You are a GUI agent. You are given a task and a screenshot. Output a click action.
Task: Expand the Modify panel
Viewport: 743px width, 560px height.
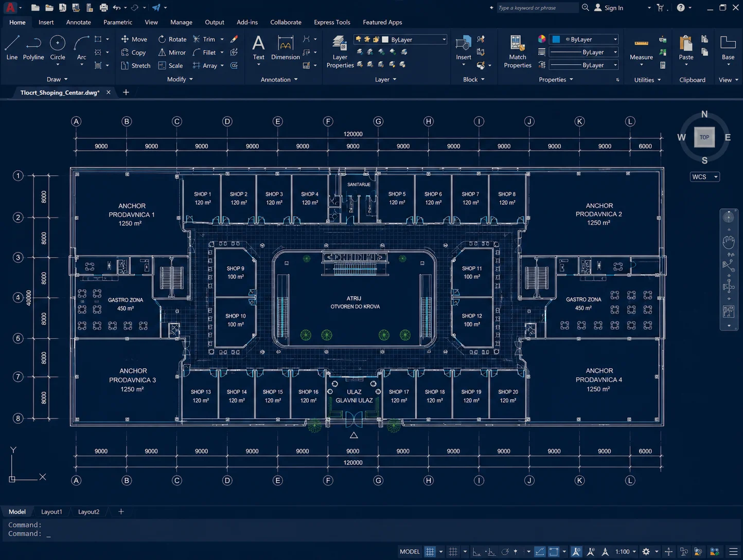180,79
